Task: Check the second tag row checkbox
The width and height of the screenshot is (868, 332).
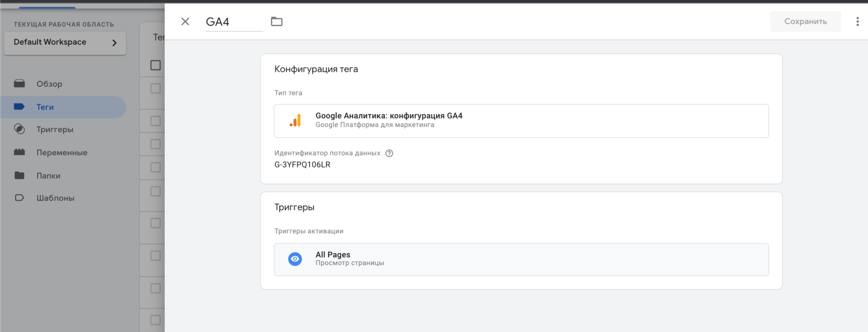Action: (x=156, y=121)
